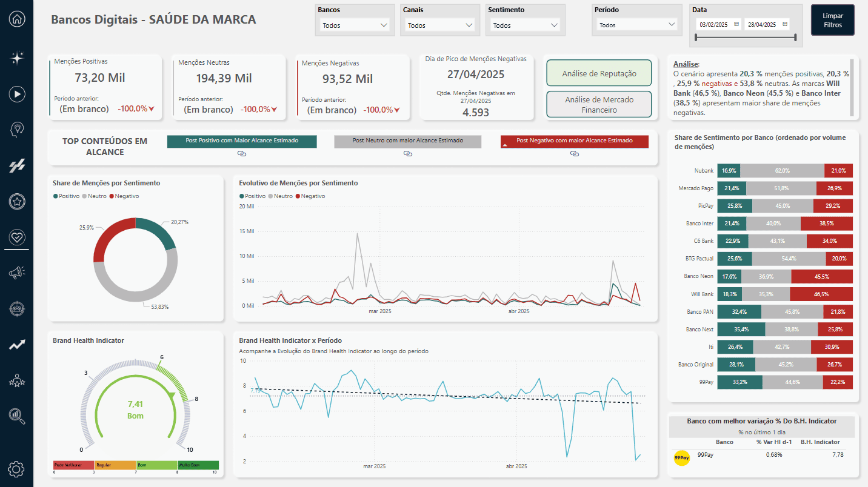
Task: Open the head with lightbulb insights icon
Action: click(x=17, y=130)
